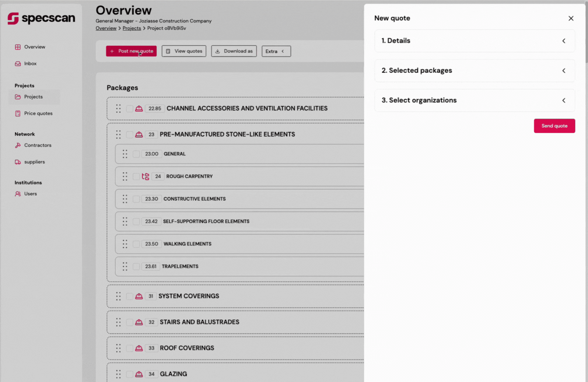Click the GLAZING package title
588x382 pixels.
[173, 374]
